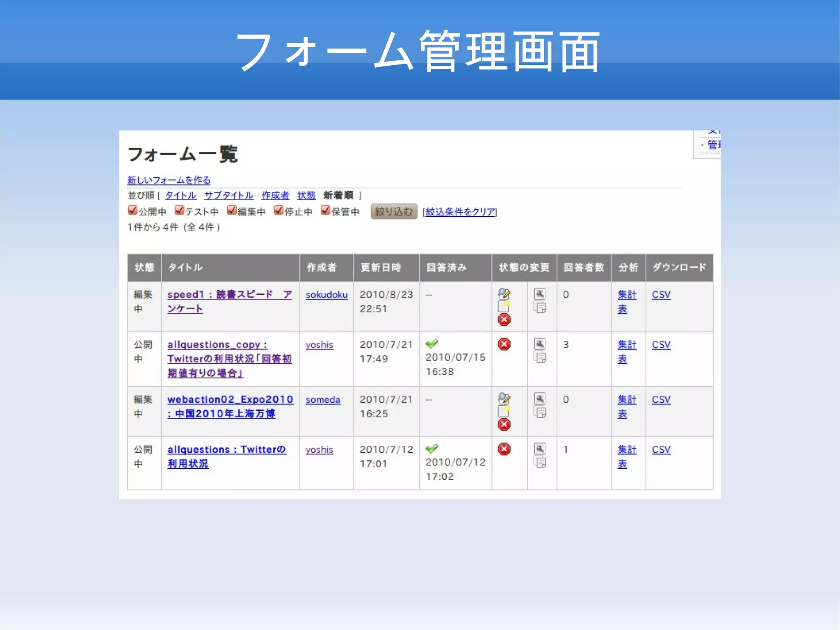This screenshot has width=840, height=630.
Task: Click wrench settings icon in speed1 row
Action: (x=540, y=293)
